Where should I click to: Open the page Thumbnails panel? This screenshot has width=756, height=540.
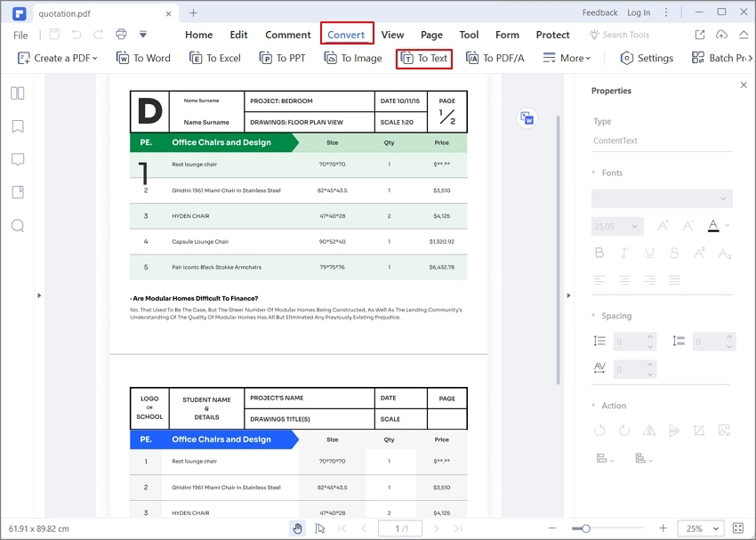[x=18, y=93]
